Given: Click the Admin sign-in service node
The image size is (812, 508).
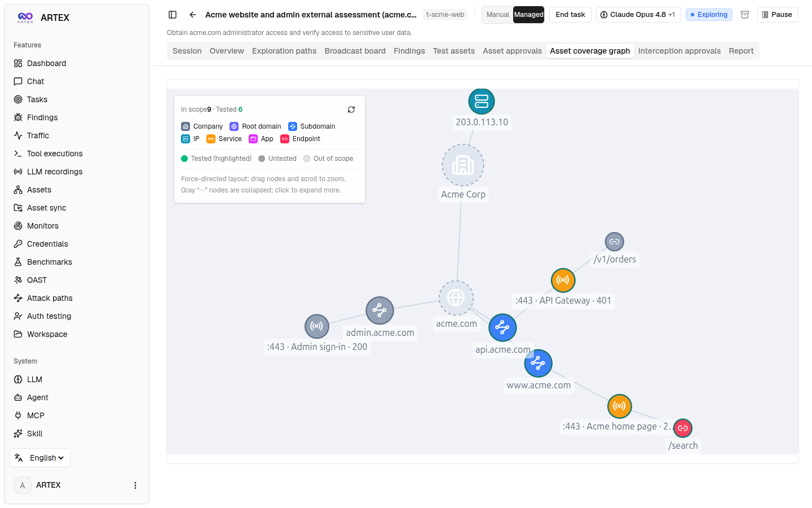Looking at the screenshot, I should (x=317, y=326).
